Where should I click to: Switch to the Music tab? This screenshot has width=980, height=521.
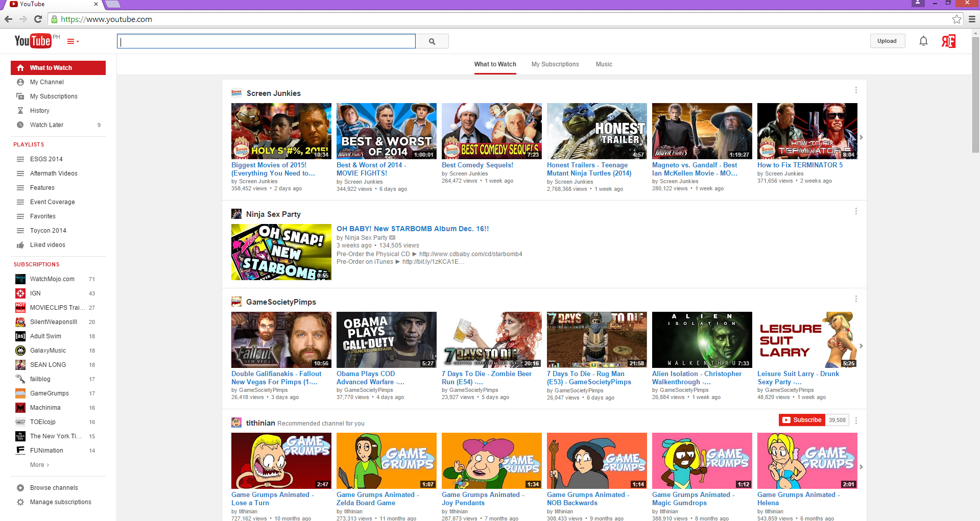pos(604,64)
